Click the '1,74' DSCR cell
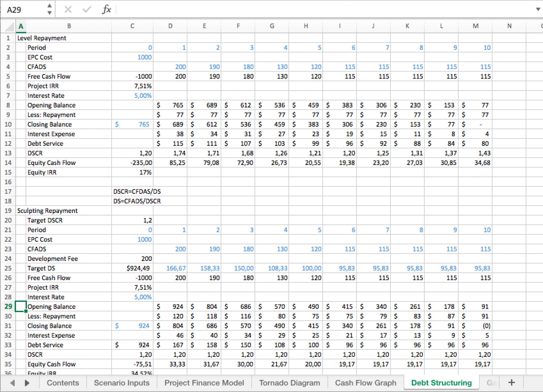This screenshot has height=392, width=543. (170, 153)
